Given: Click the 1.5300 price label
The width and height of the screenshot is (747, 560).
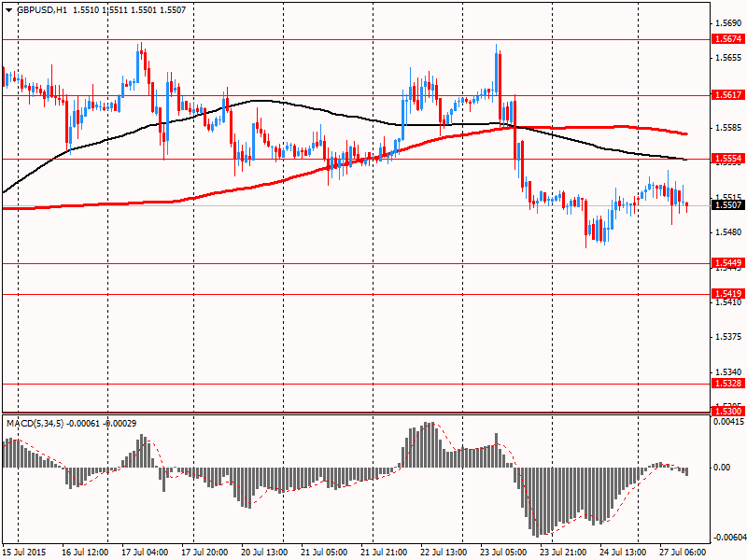Looking at the screenshot, I should pos(727,411).
